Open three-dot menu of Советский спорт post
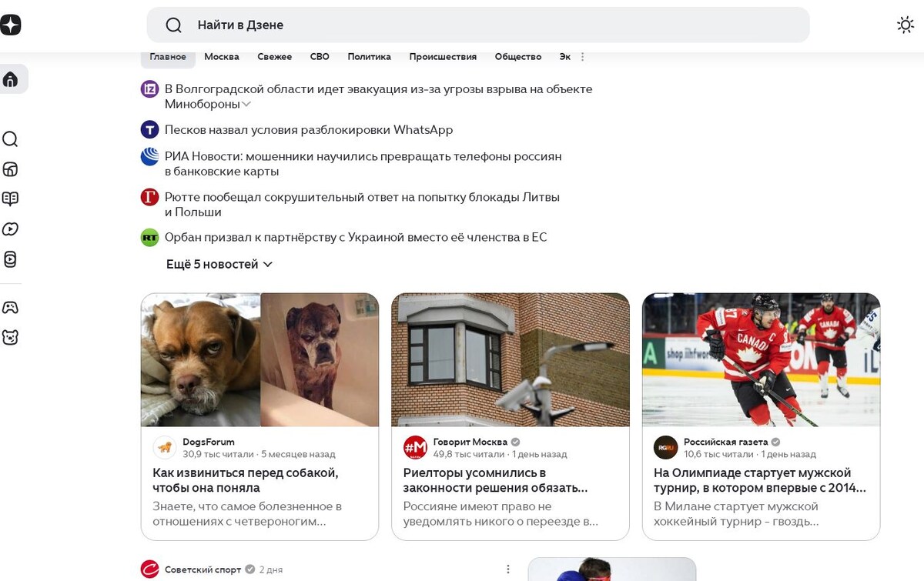924x581 pixels. pyautogui.click(x=507, y=569)
